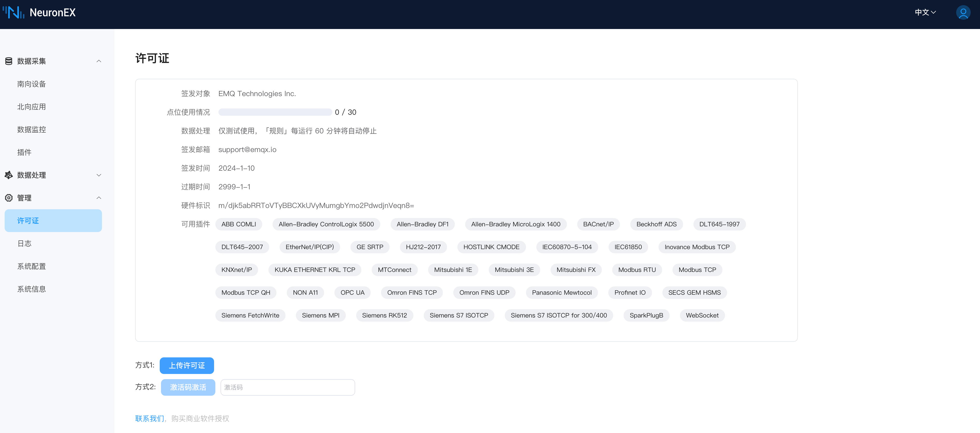Select 数据监控 in the sidebar
980x433 pixels.
(x=32, y=130)
